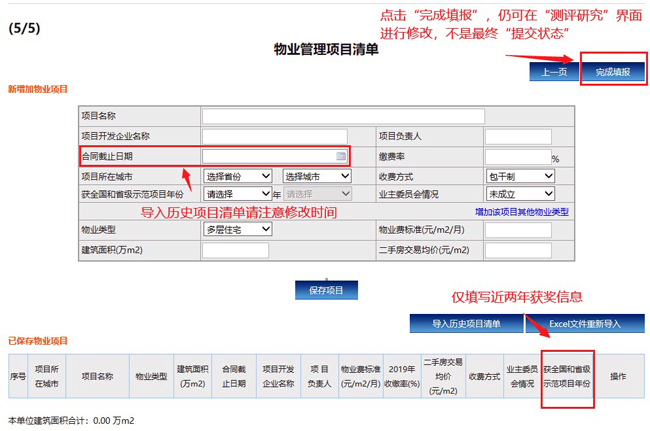The height and width of the screenshot is (431, 650).
Task: Click 导入历史项目清单 button
Action: tap(467, 324)
